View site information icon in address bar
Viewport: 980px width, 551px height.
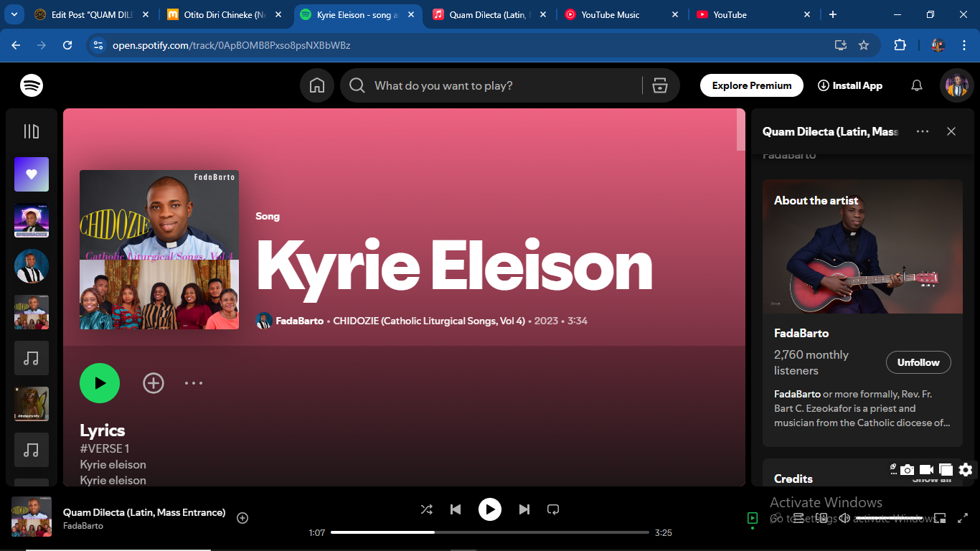98,45
